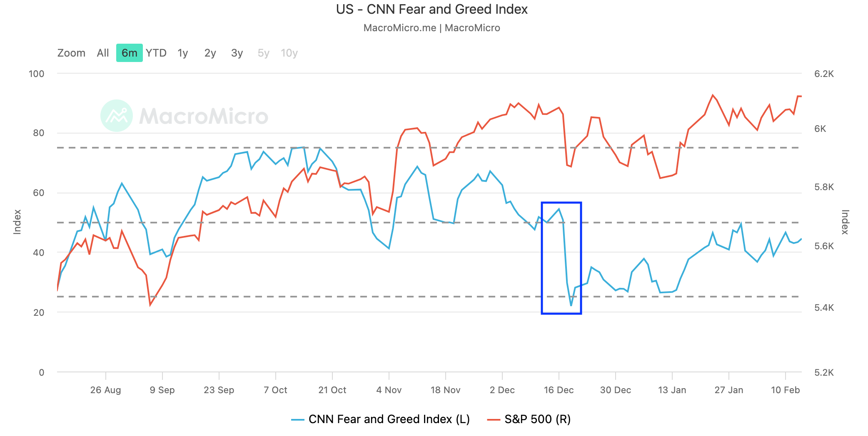Switch zoom range to YTD

click(156, 53)
